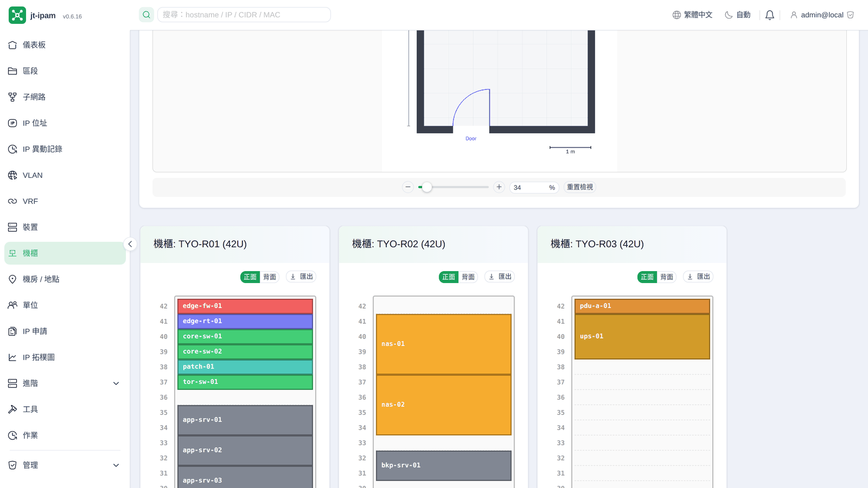Click the 區段 folder icon

point(12,71)
